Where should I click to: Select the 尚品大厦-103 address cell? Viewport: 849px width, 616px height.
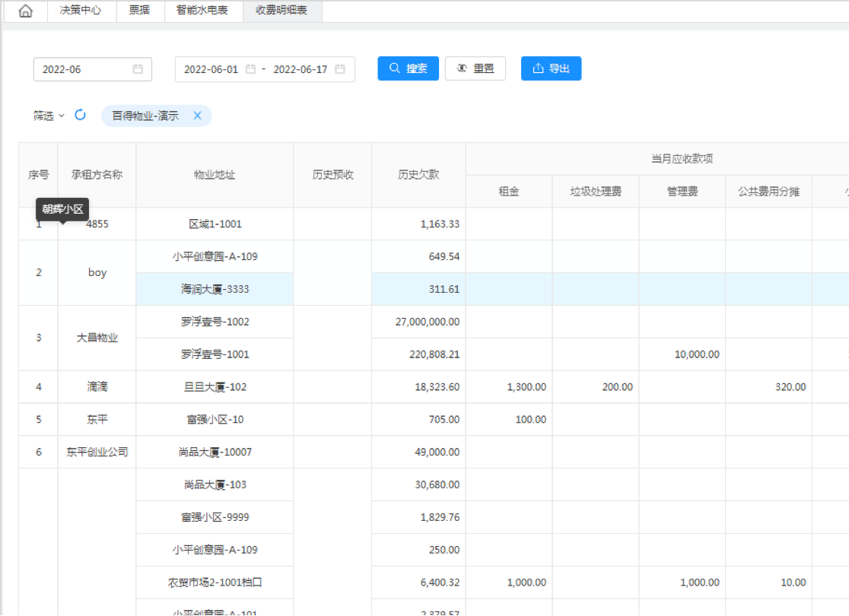[215, 484]
